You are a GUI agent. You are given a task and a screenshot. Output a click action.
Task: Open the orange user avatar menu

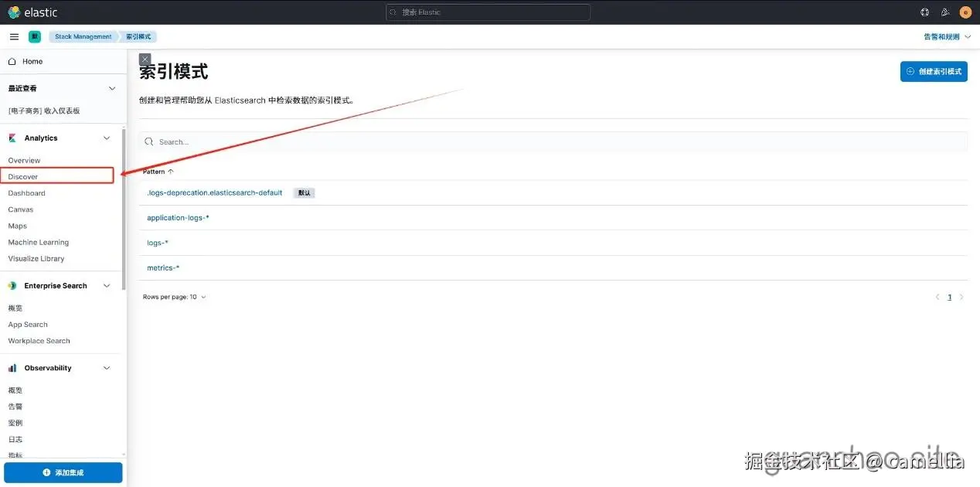pyautogui.click(x=965, y=12)
